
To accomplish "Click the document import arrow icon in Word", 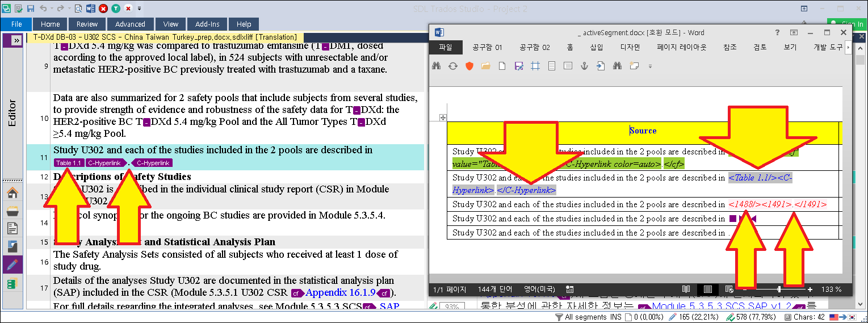I will pyautogui.click(x=601, y=66).
